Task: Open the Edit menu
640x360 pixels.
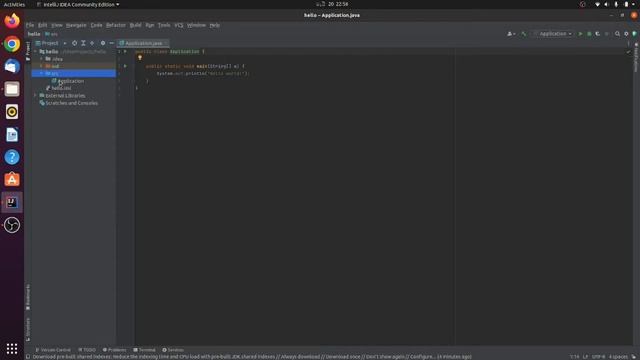Action: [x=42, y=25]
